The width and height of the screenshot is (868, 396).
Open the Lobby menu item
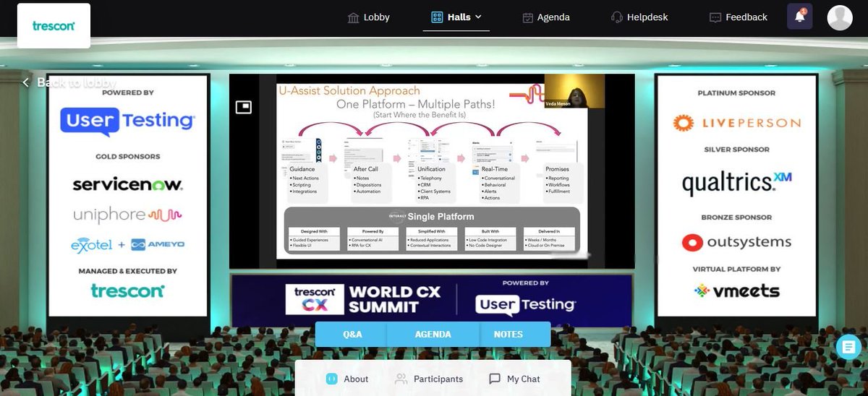[x=369, y=17]
